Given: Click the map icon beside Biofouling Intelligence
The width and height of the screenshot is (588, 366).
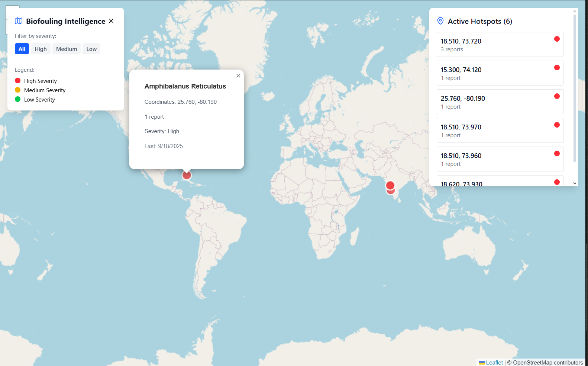Looking at the screenshot, I should pos(19,21).
